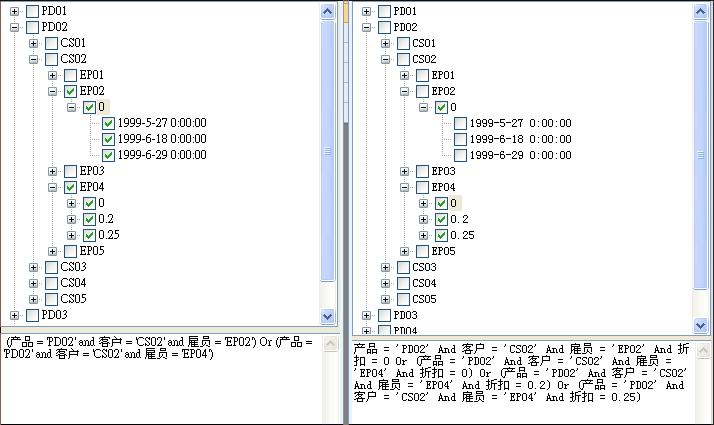Screen dimensions: 714x425
Task: Expand CS01 node in left tree
Action: pos(33,43)
